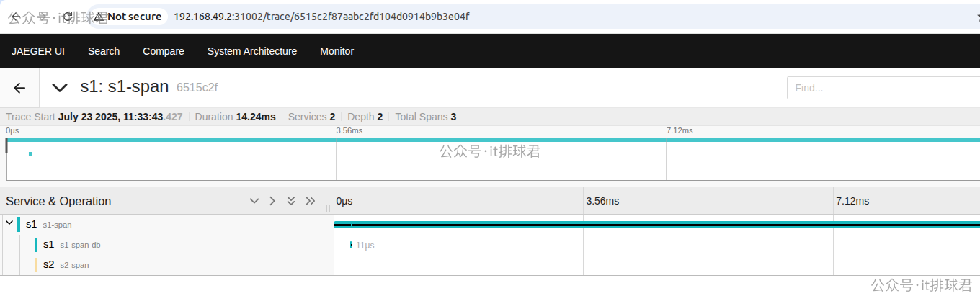This screenshot has width=980, height=296.
Task: Click the browser address bar URL
Action: (321, 16)
